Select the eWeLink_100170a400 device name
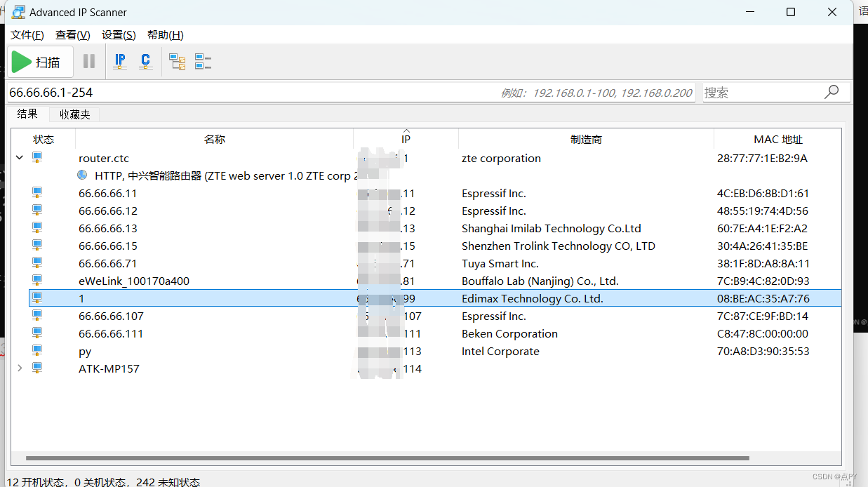Screen dimensions: 868x487 click(134, 281)
